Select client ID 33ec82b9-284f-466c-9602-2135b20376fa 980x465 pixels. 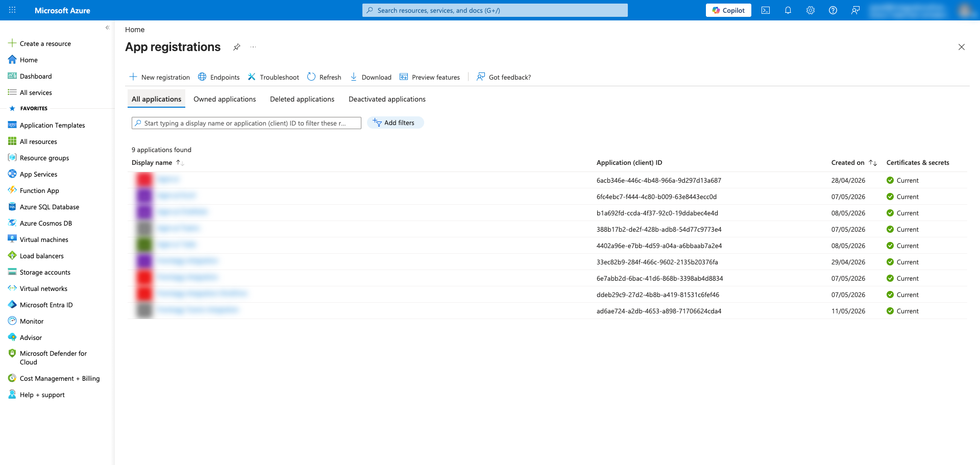click(657, 262)
